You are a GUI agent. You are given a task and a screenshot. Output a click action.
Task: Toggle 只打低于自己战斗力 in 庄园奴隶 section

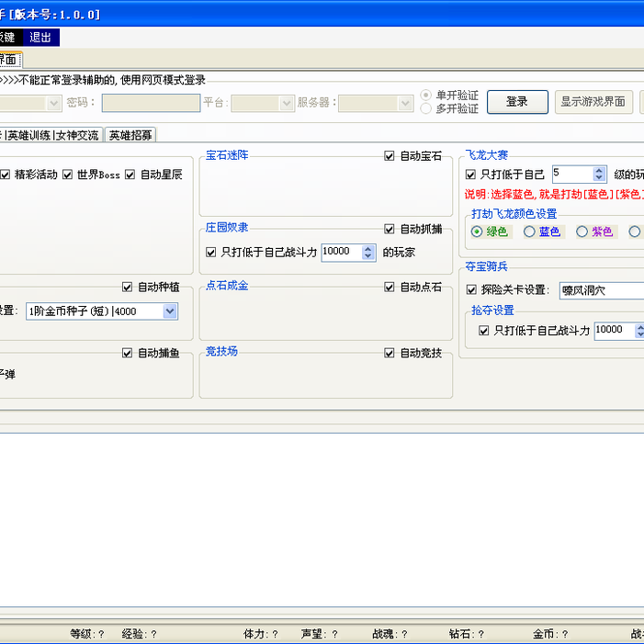pyautogui.click(x=210, y=252)
